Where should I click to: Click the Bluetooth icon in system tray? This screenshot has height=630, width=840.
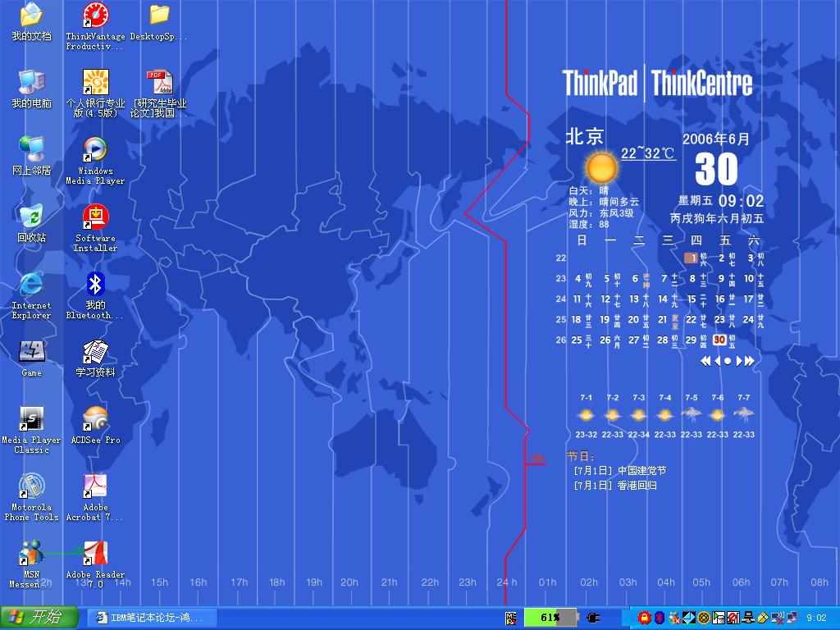pos(659,617)
